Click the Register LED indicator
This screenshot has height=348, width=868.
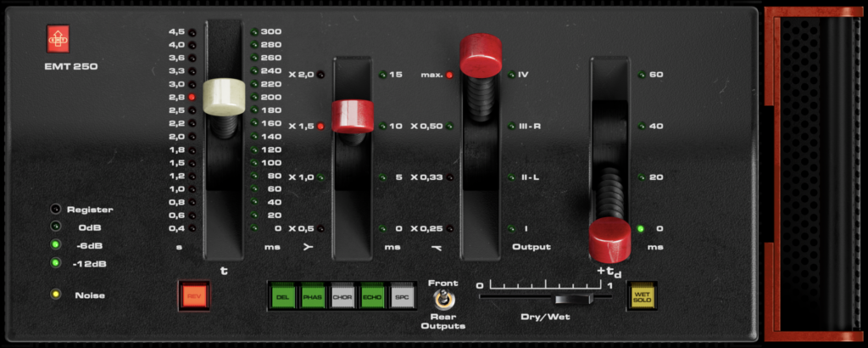click(x=55, y=210)
